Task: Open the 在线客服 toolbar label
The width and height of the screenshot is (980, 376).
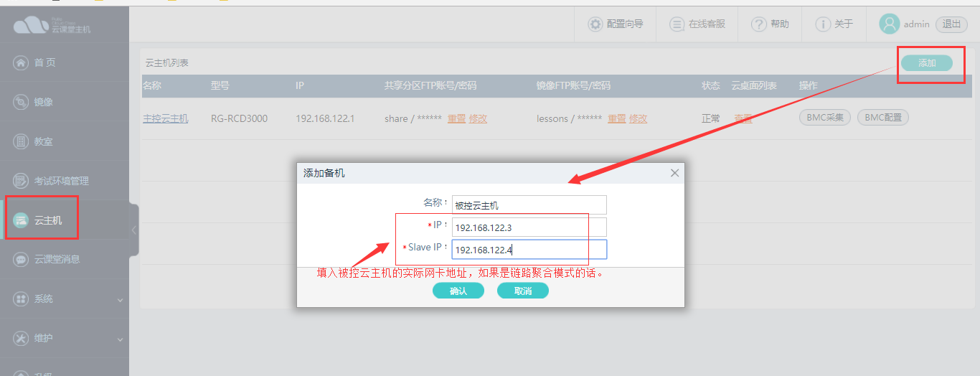Action: tap(707, 24)
